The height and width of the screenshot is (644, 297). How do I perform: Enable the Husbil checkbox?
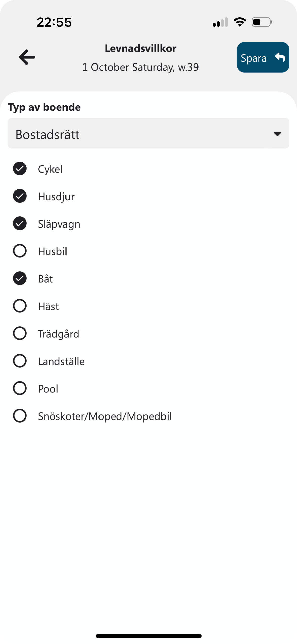pos(20,251)
